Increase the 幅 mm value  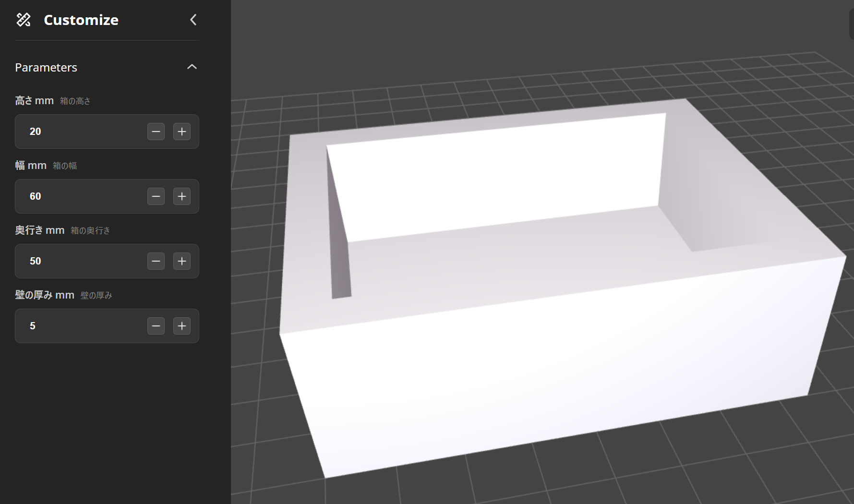click(x=182, y=196)
